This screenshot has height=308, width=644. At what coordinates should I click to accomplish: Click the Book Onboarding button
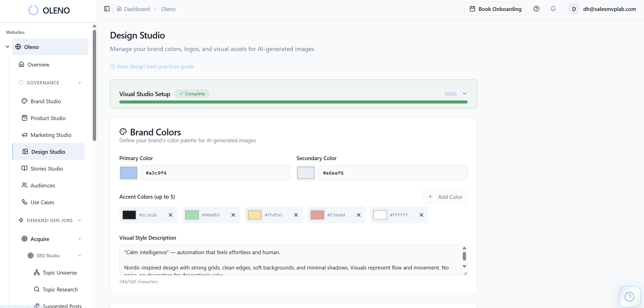[495, 9]
